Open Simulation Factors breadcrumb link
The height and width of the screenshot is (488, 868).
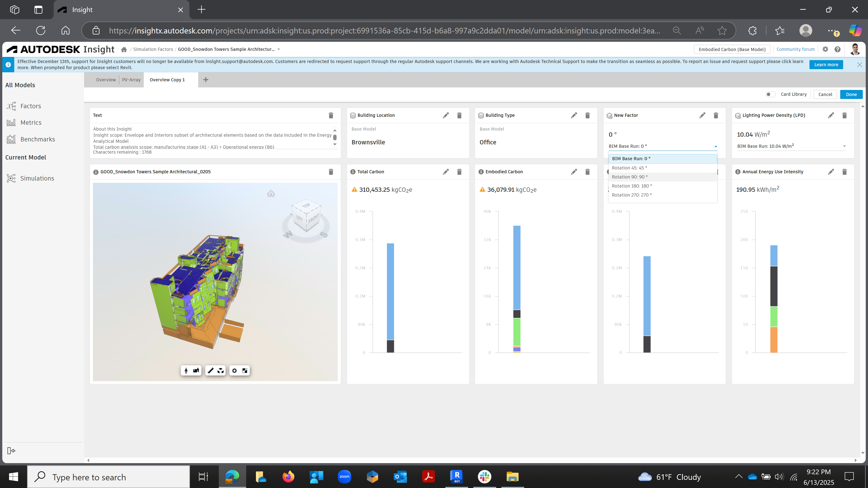point(153,49)
